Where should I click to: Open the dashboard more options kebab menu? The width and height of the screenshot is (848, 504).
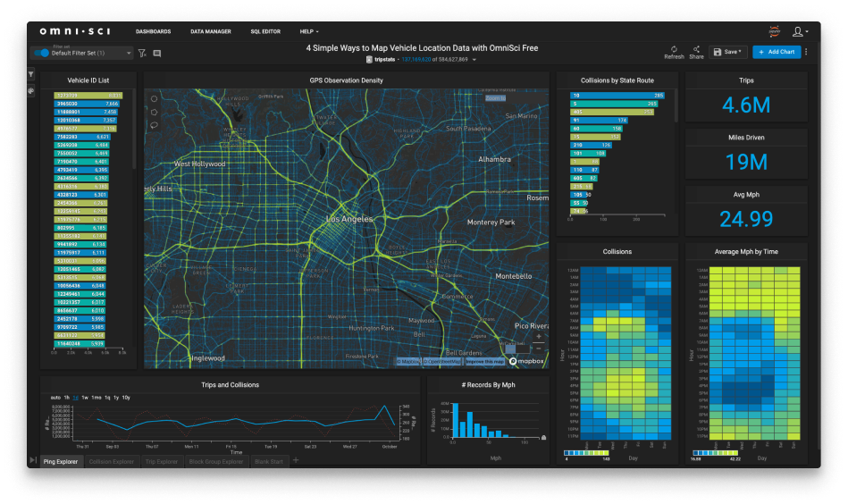click(x=806, y=52)
